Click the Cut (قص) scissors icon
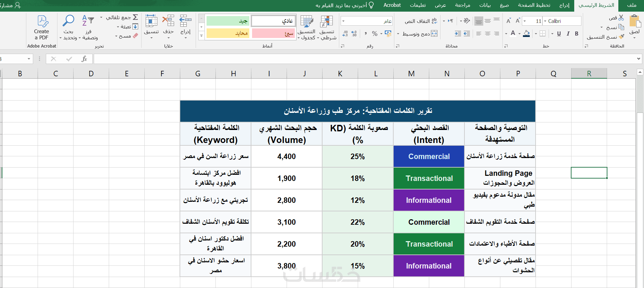The height and width of the screenshot is (288, 644). (621, 17)
